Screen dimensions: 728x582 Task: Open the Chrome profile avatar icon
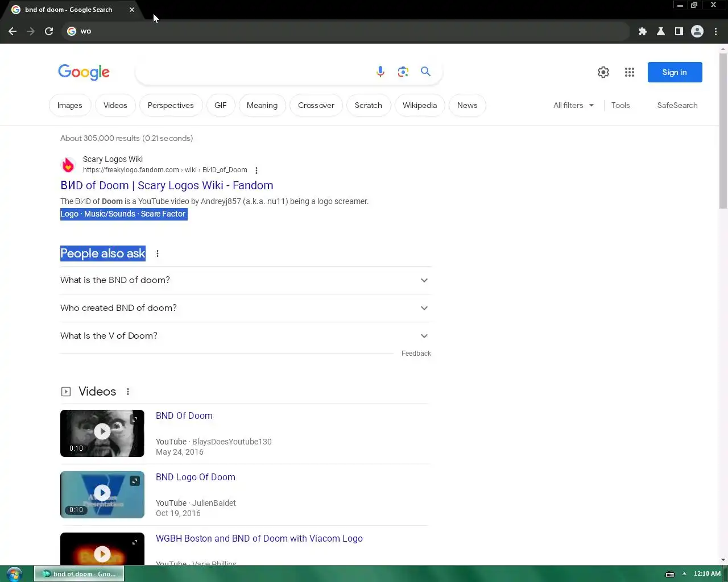pos(697,31)
